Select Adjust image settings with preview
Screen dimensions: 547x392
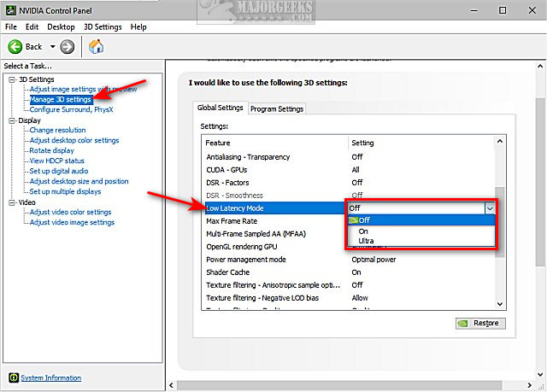point(83,89)
